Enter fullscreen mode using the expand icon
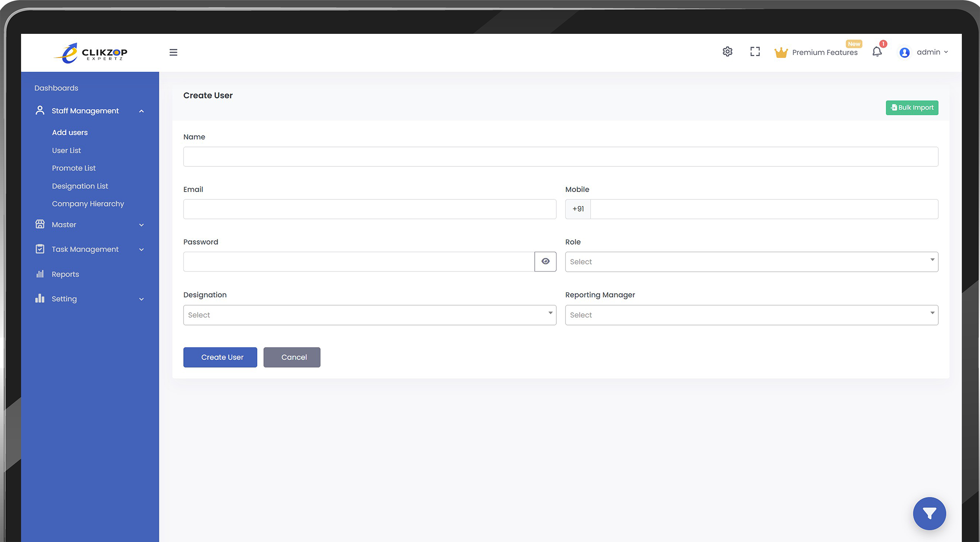This screenshot has height=542, width=980. tap(755, 52)
